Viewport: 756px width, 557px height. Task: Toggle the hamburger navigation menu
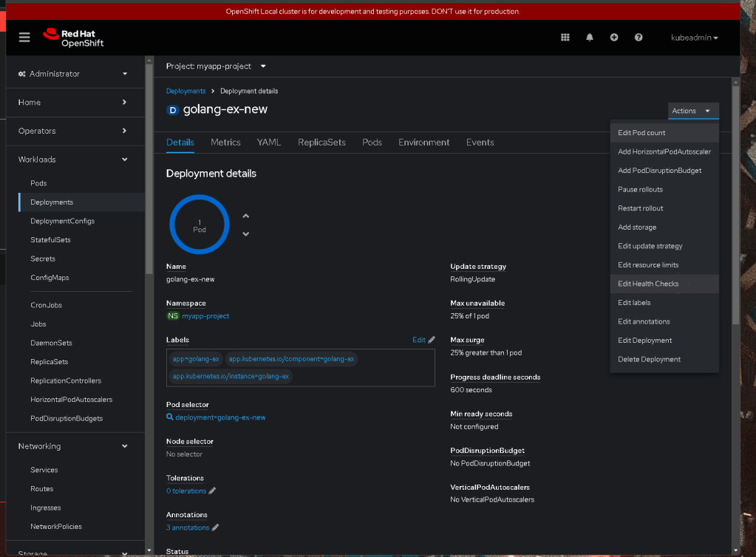point(24,37)
